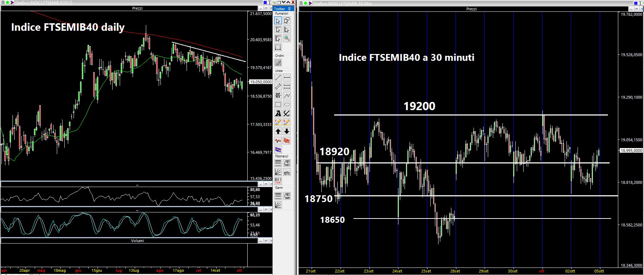Viewport: 644px width, 275px height.
Task: Select the parallel channel lines tool
Action: 278,87
